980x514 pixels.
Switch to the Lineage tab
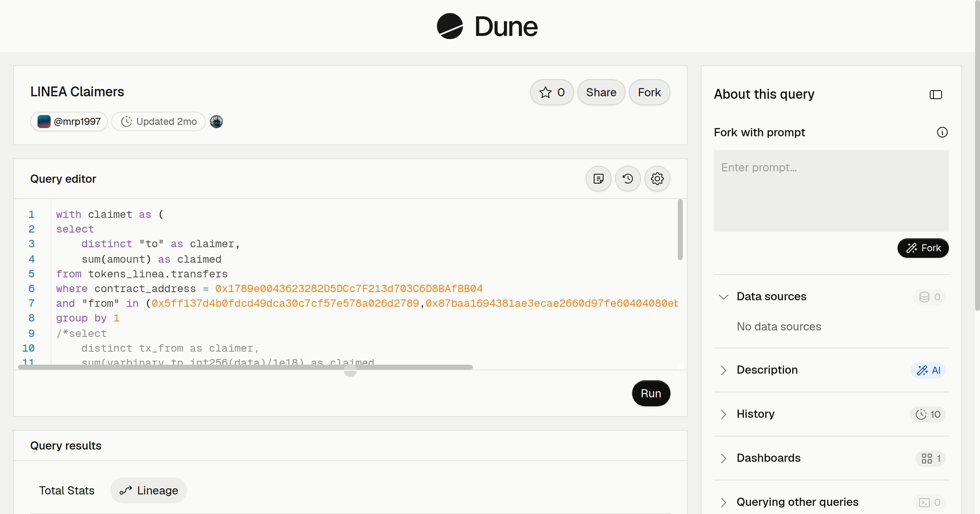pos(149,490)
